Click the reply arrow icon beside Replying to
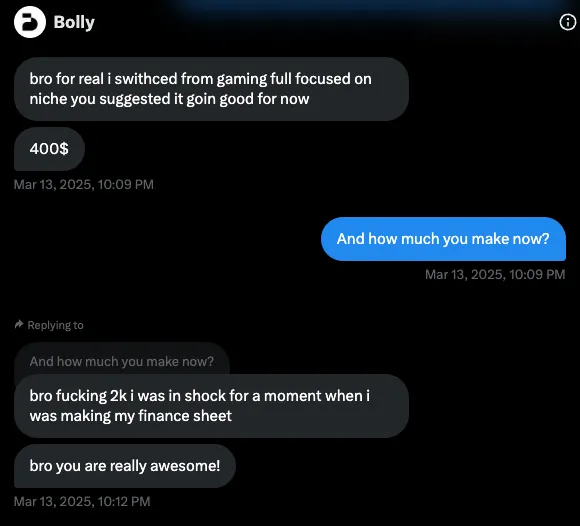Viewport: 580px width, 526px height. [x=19, y=324]
